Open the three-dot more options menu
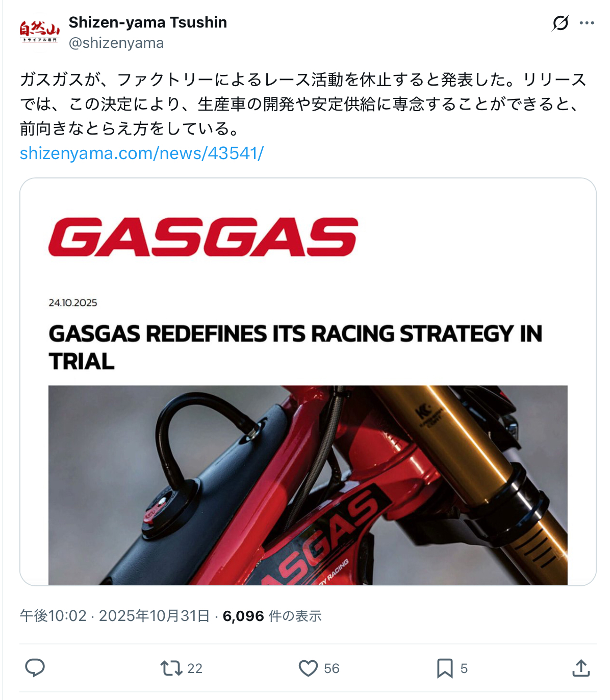Screen dimensions: 610x700 tap(587, 23)
